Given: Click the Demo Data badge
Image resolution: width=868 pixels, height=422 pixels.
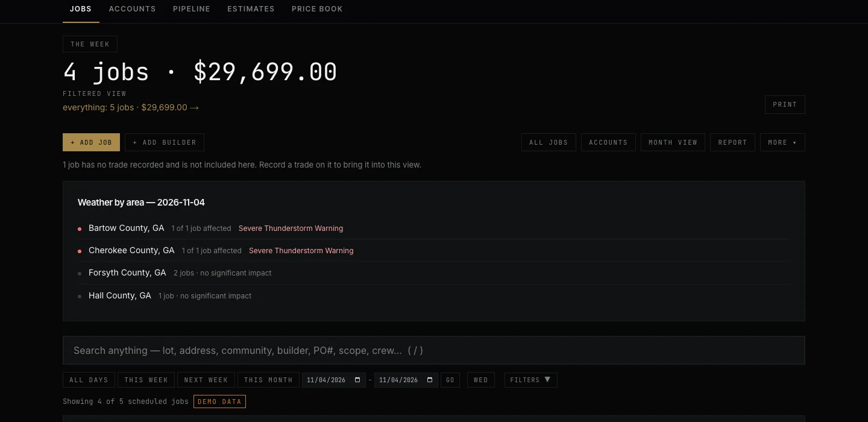Looking at the screenshot, I should [x=219, y=402].
